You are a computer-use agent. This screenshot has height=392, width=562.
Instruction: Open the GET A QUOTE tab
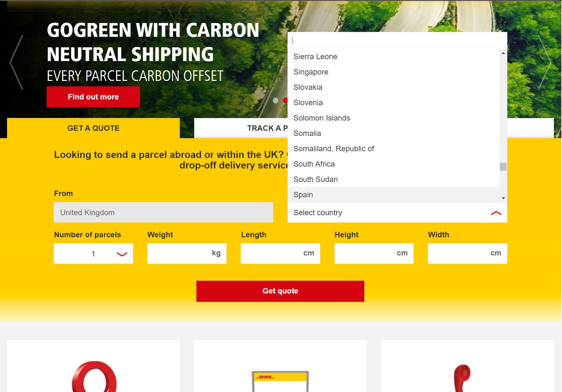[x=93, y=128]
